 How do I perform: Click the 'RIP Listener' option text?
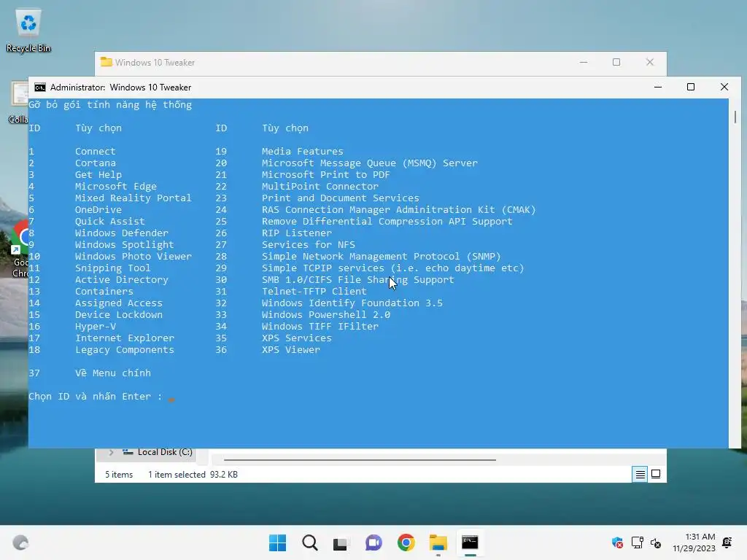tap(297, 233)
